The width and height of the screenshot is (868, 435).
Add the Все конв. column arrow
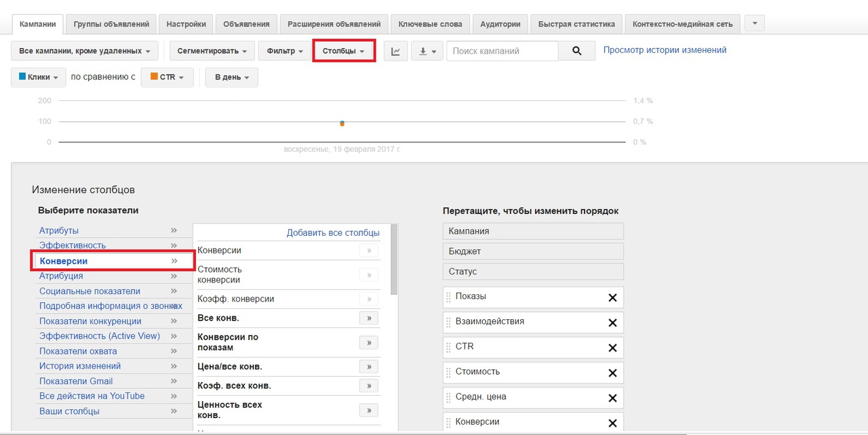[369, 318]
